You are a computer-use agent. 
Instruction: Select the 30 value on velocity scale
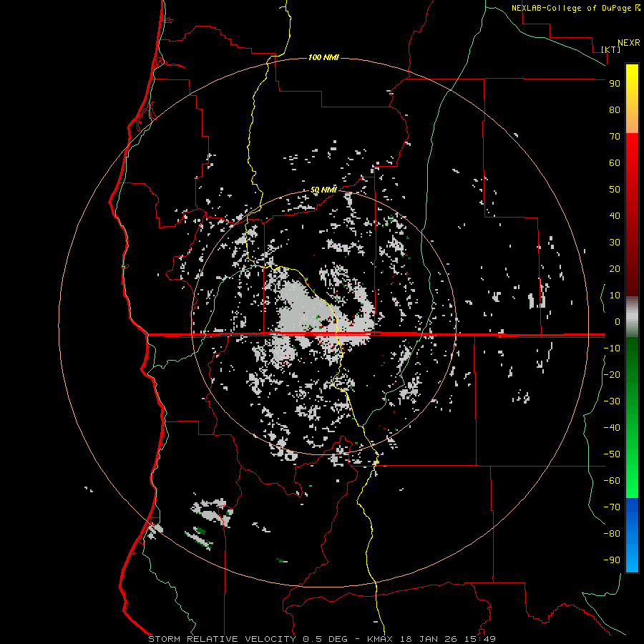615,243
